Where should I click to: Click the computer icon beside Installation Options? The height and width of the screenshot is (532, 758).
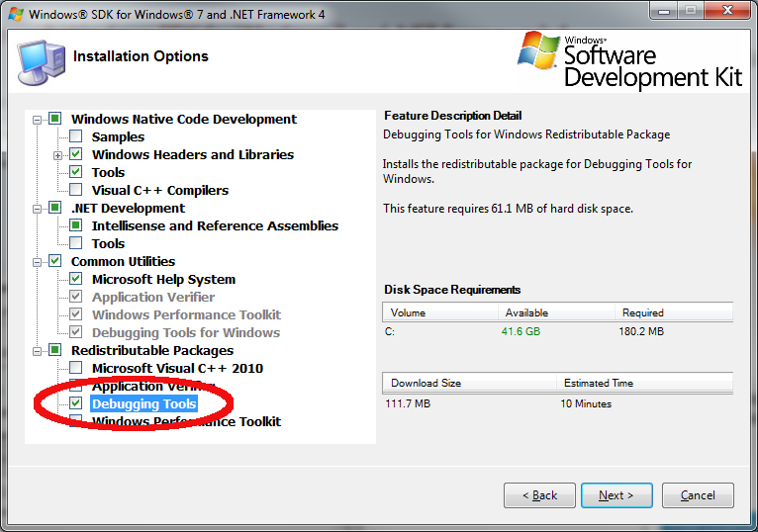point(41,61)
